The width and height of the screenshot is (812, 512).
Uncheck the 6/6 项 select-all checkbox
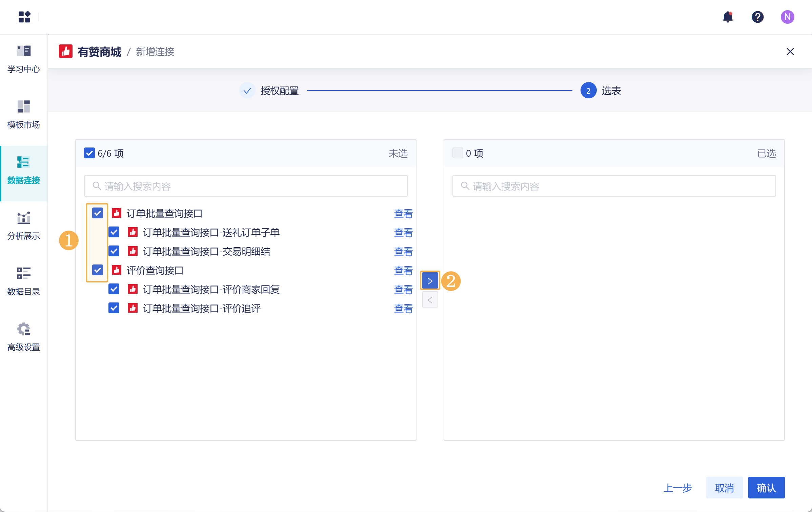pyautogui.click(x=89, y=153)
